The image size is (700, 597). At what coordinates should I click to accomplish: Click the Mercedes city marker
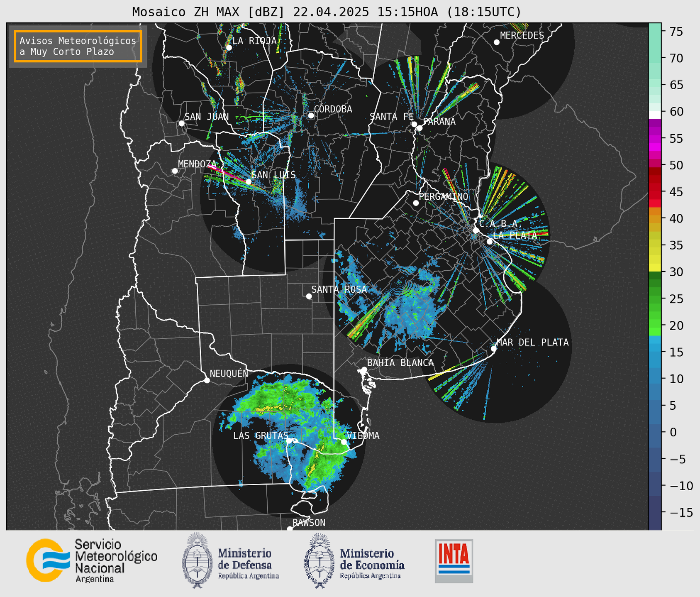[497, 42]
